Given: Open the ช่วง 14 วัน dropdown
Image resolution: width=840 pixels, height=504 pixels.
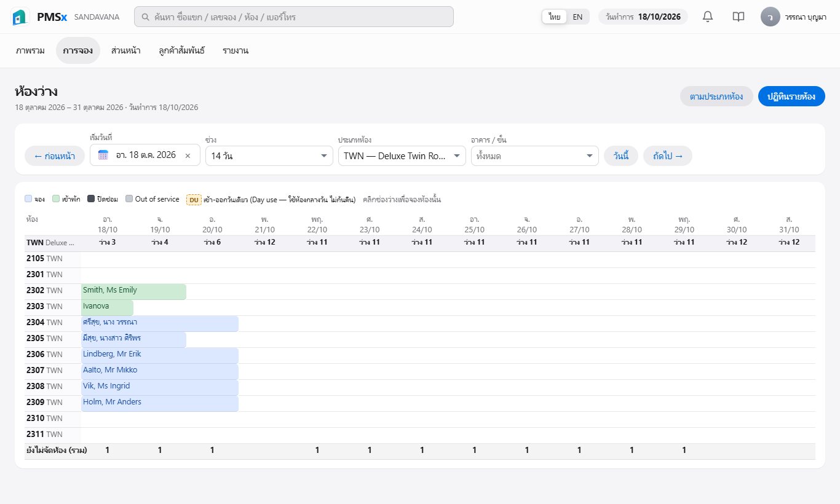Looking at the screenshot, I should [x=269, y=156].
